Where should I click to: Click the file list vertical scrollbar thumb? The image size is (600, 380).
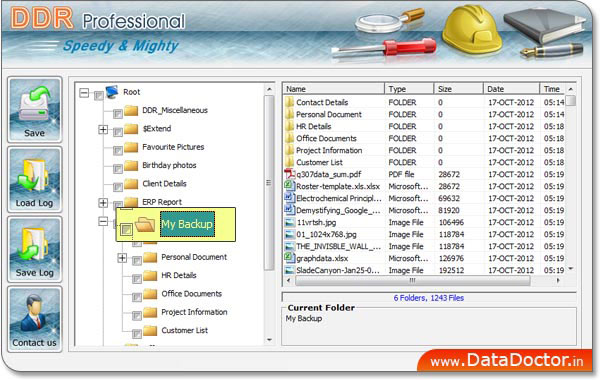point(571,100)
